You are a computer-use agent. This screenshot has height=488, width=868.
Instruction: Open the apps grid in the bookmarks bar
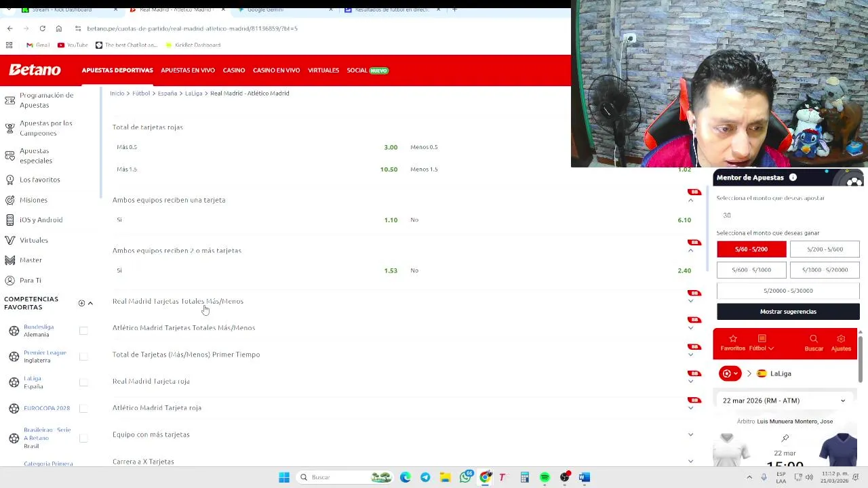[x=9, y=45]
